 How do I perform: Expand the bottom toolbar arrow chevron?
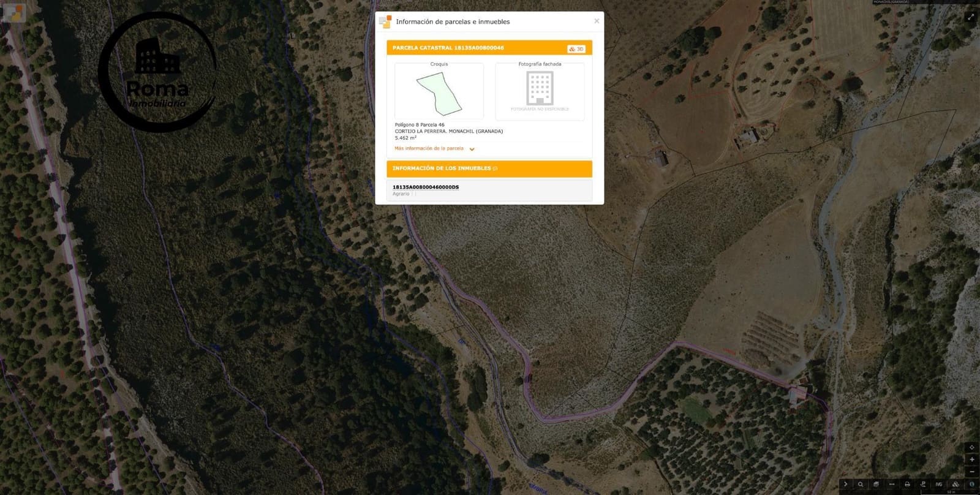(846, 484)
